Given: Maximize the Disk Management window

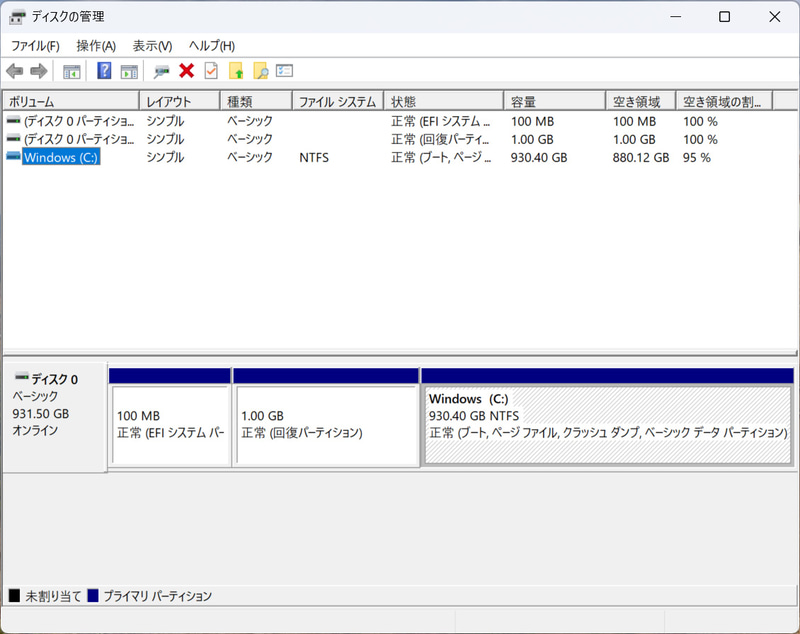Looking at the screenshot, I should [x=724, y=16].
